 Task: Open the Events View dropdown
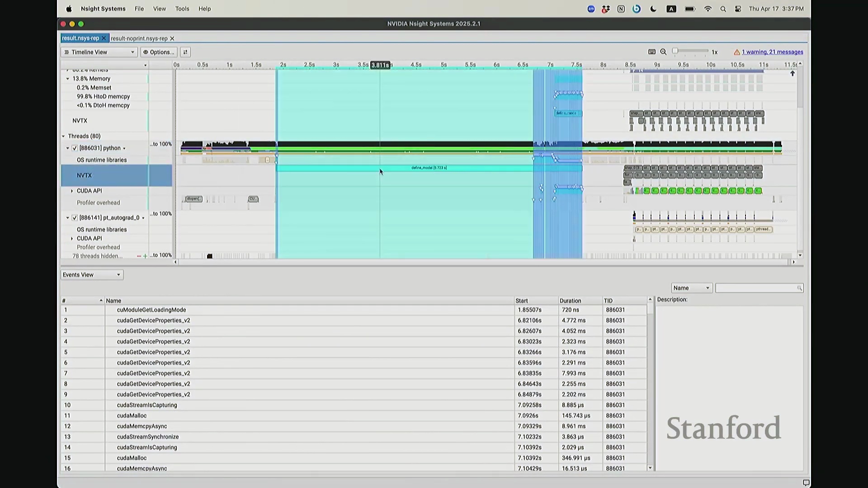[x=92, y=275]
